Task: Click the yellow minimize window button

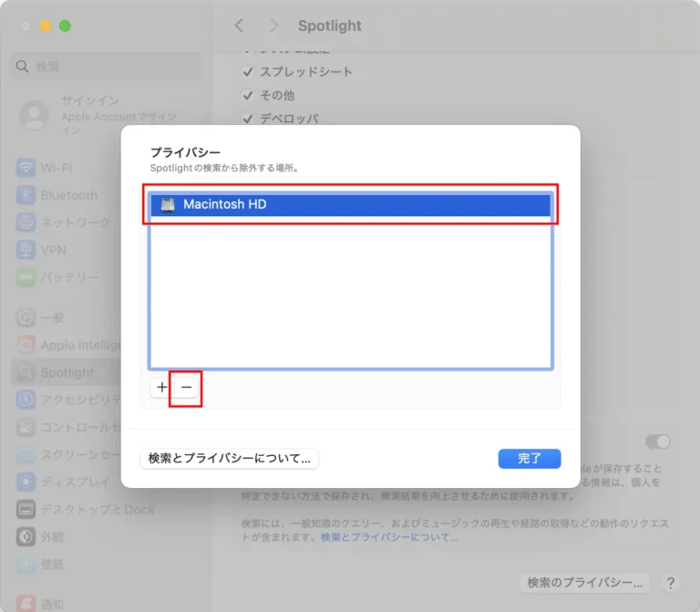Action: pyautogui.click(x=45, y=26)
